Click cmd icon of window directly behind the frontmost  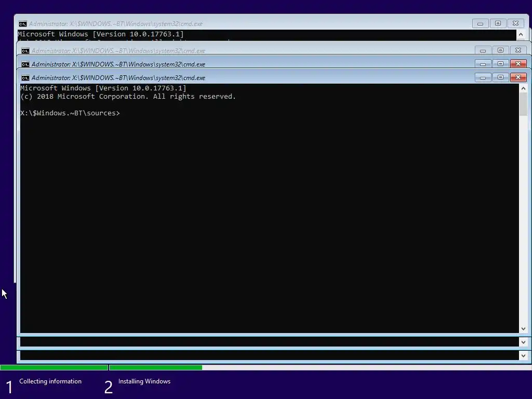(25, 64)
